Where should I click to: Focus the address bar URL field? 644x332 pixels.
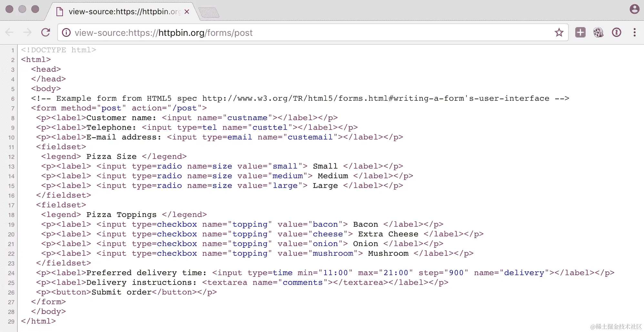[312, 33]
